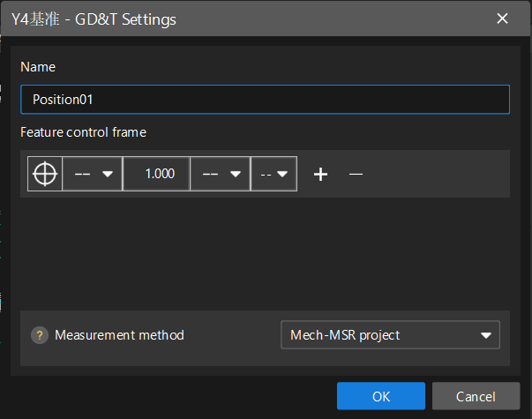Screen dimensions: 532x419
Task: Add a frame segment with the plus icon
Action: point(321,174)
